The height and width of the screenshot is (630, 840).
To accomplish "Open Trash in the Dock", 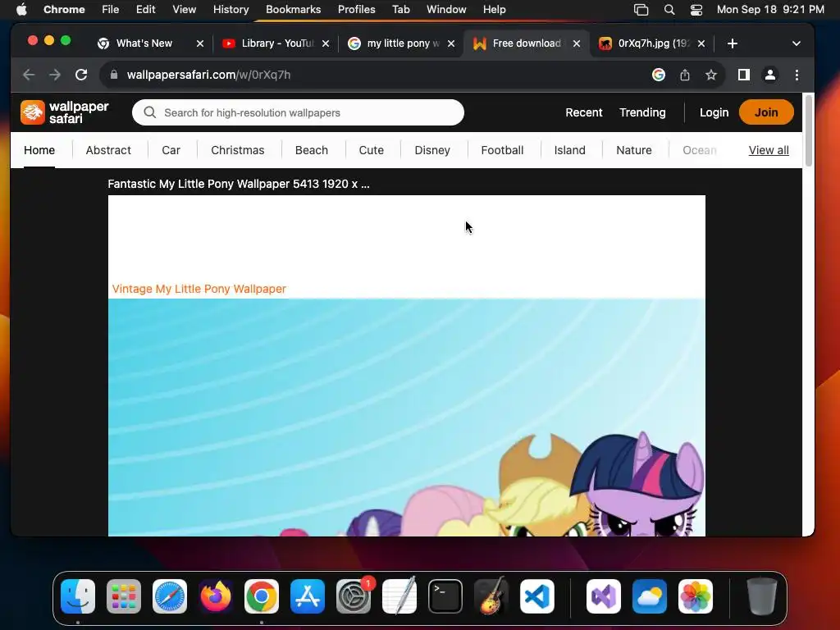I will (762, 596).
